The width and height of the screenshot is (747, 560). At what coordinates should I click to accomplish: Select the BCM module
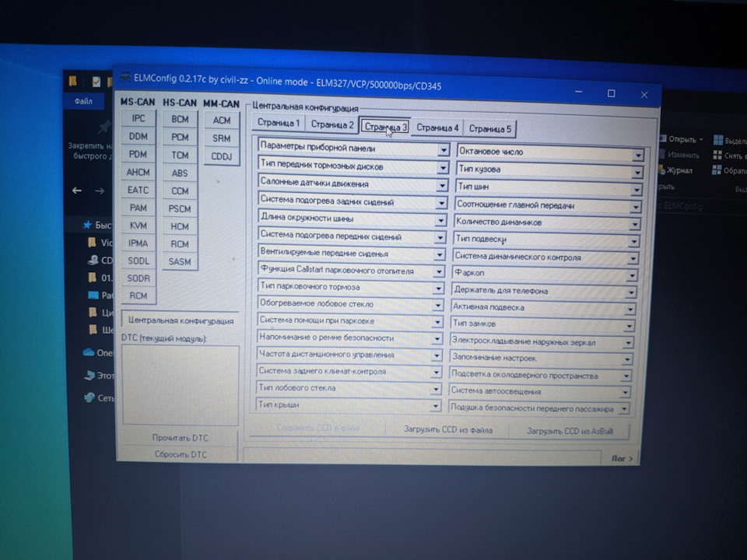(180, 119)
